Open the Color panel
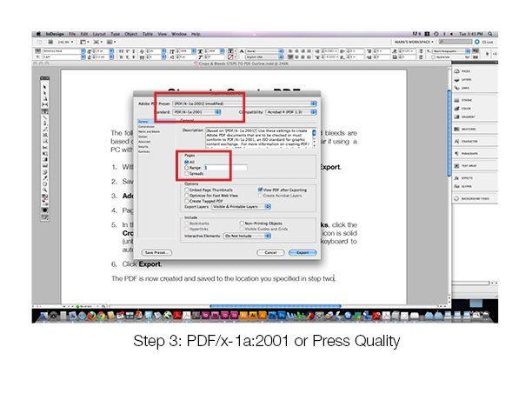Screen dimensions: 532x407 (x=462, y=109)
